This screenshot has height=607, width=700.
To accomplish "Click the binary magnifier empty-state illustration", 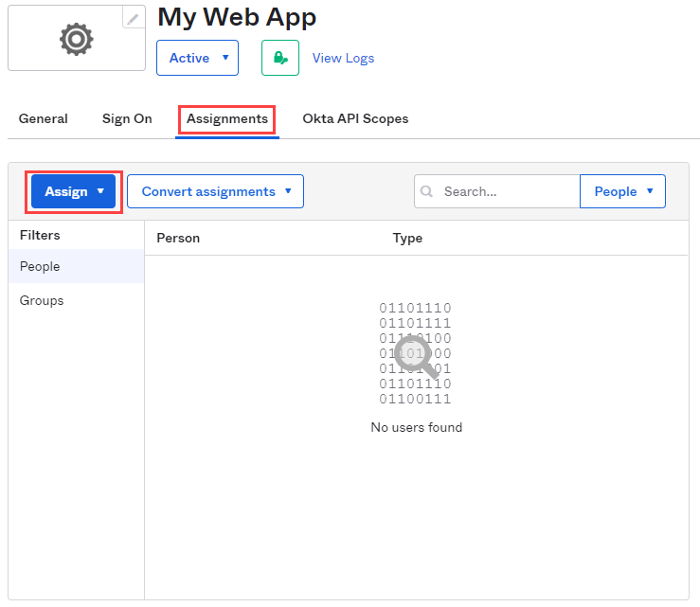I will pyautogui.click(x=416, y=352).
